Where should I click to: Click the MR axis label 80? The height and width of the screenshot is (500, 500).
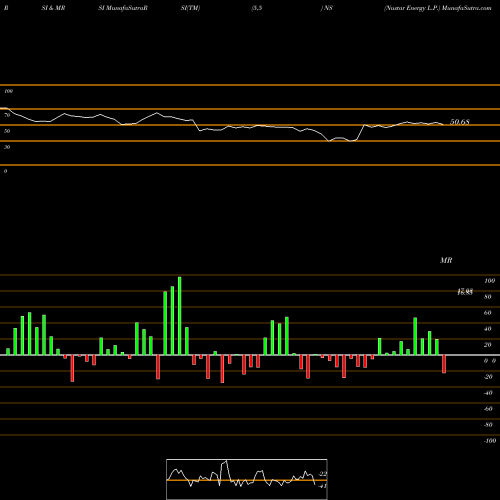(488, 297)
